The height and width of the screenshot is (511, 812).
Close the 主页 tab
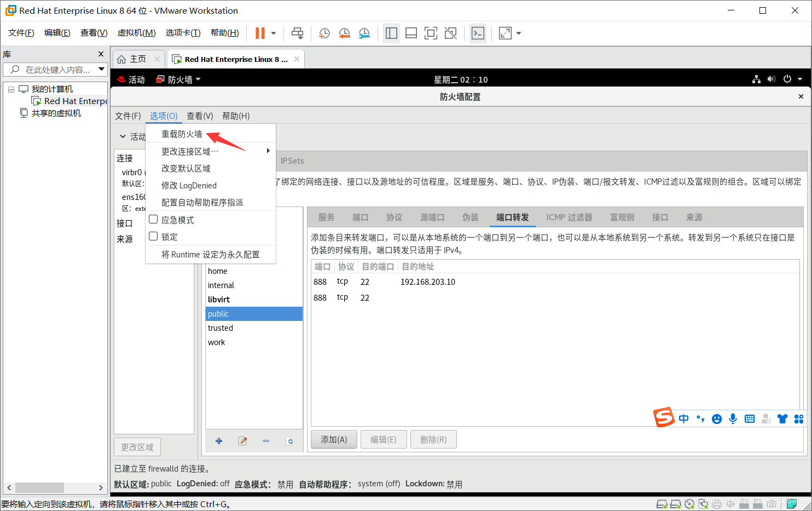coord(157,59)
